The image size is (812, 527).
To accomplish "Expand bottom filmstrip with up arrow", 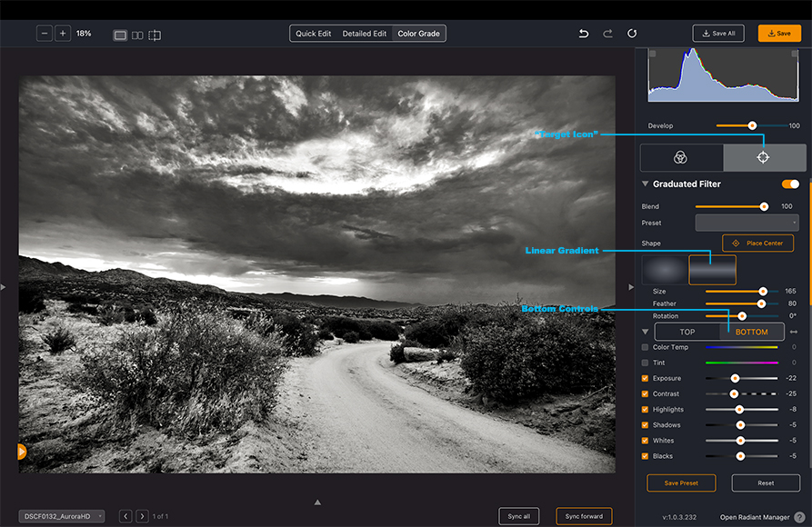I will 317,502.
